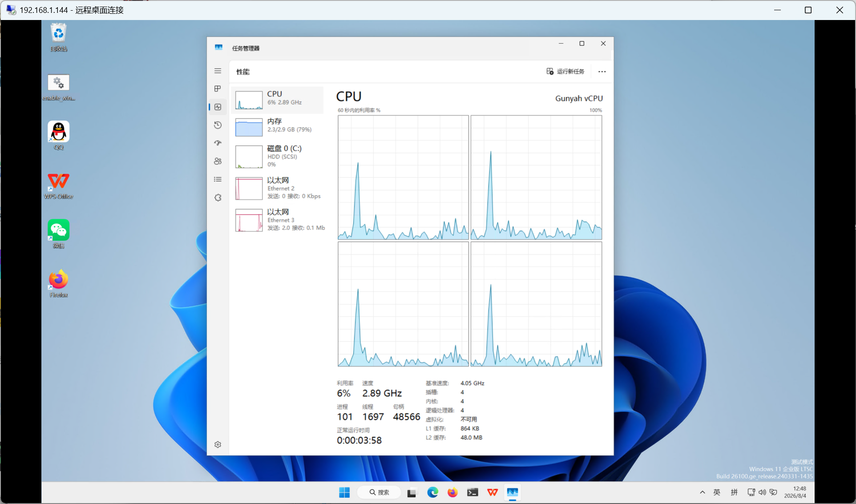Image resolution: width=856 pixels, height=504 pixels.
Task: Open the Services page icon
Action: [218, 198]
